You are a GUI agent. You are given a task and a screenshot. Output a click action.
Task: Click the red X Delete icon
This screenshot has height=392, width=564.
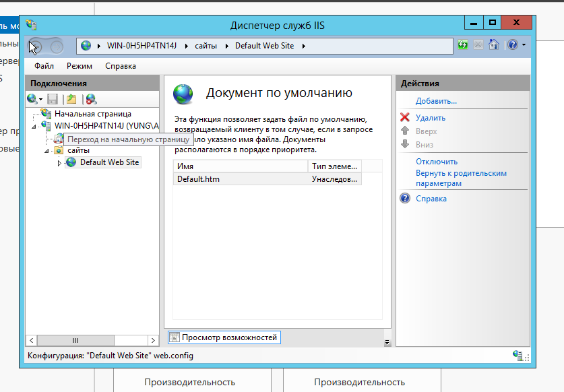coord(405,117)
